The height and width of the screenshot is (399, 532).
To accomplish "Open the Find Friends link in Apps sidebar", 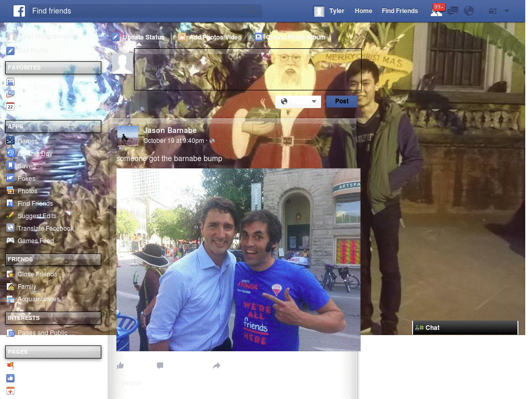I will point(35,204).
